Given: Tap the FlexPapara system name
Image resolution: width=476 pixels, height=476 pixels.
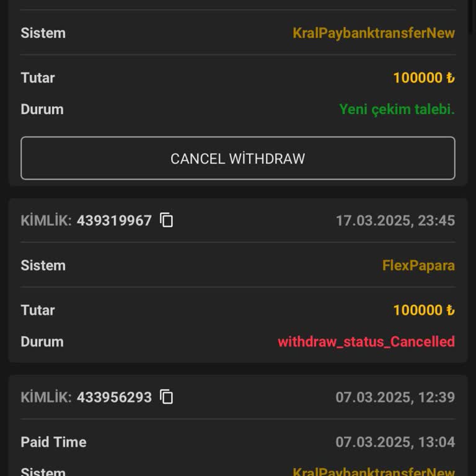Looking at the screenshot, I should point(418,265).
